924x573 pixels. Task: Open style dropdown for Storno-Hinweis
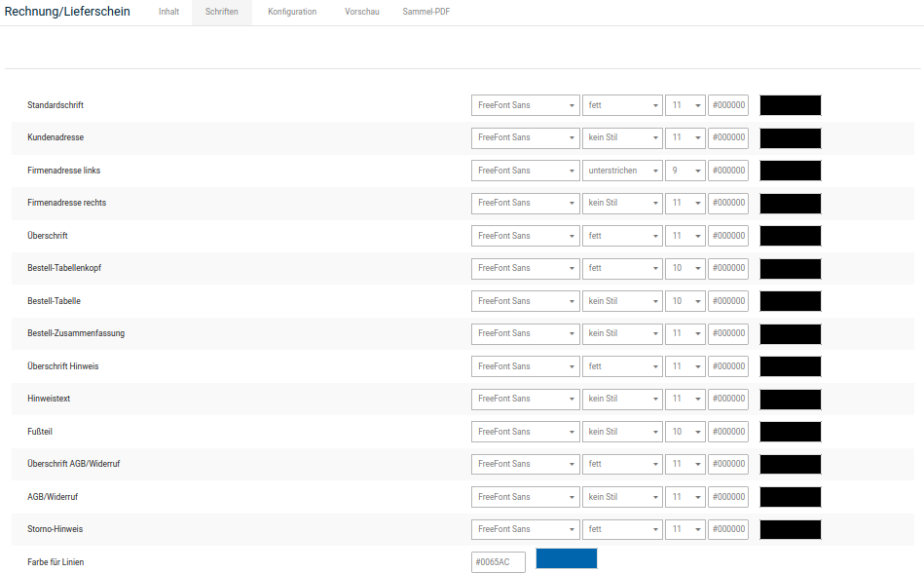621,529
